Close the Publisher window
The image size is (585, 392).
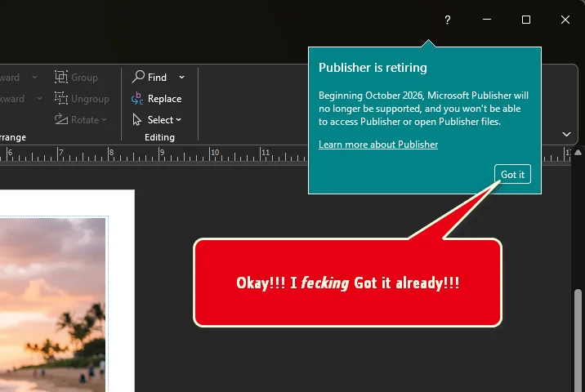click(x=565, y=20)
